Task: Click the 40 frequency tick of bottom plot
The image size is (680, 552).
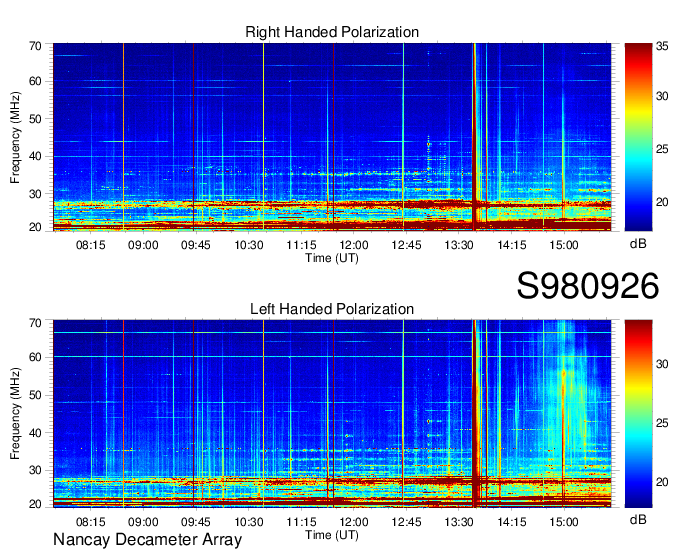Action: tap(35, 433)
